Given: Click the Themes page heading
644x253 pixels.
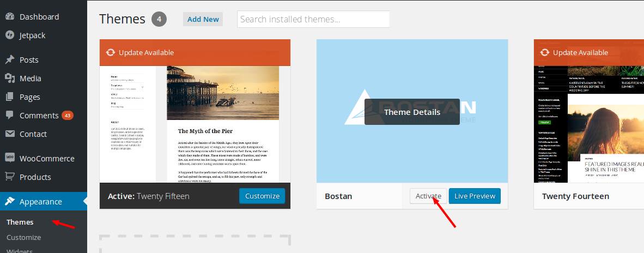Looking at the screenshot, I should 123,19.
